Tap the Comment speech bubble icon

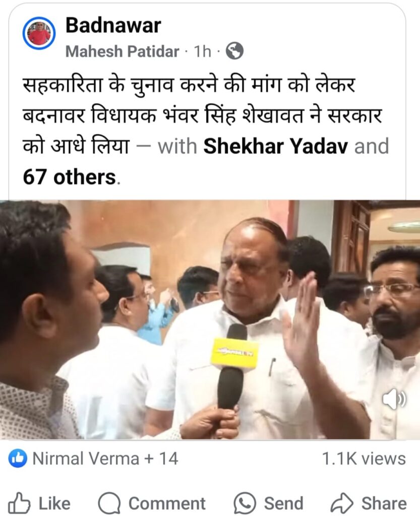109,503
